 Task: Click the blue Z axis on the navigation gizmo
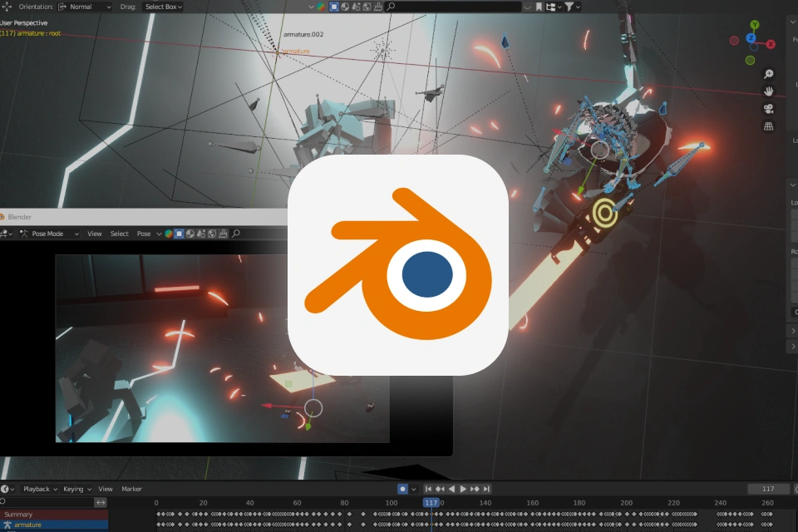coord(751,38)
